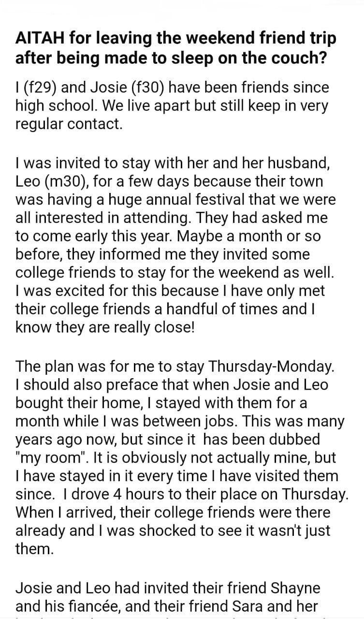Open the AITAH post title about couch
This screenshot has height=619, width=364.
point(176,47)
